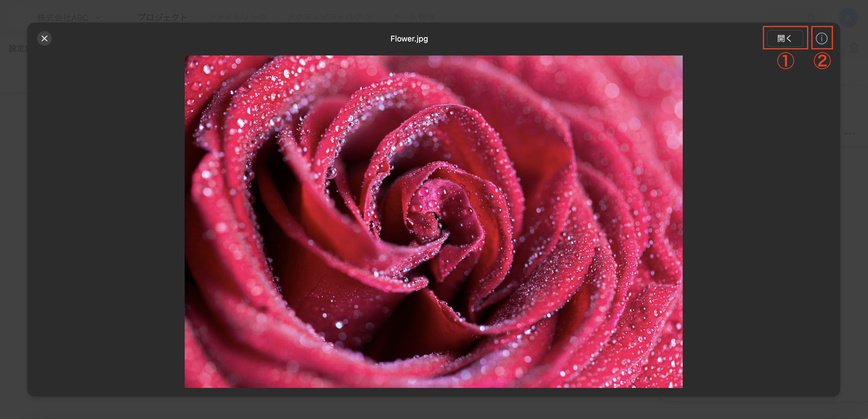The image size is (868, 419).
Task: Click the rose image preview
Action: click(433, 221)
